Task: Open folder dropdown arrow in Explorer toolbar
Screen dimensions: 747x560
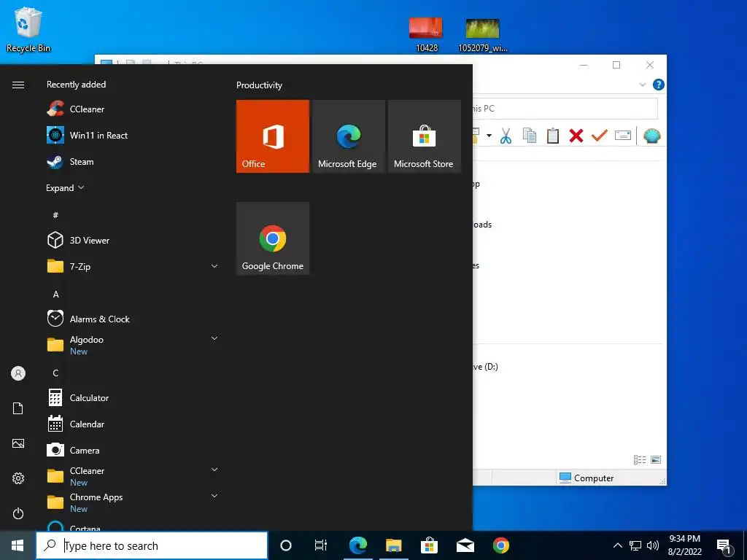Action: coord(489,136)
